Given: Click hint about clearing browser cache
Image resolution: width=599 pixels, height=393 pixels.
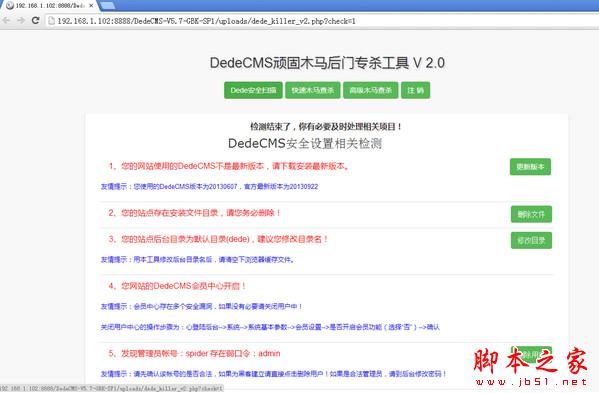Looking at the screenshot, I should click(198, 260).
